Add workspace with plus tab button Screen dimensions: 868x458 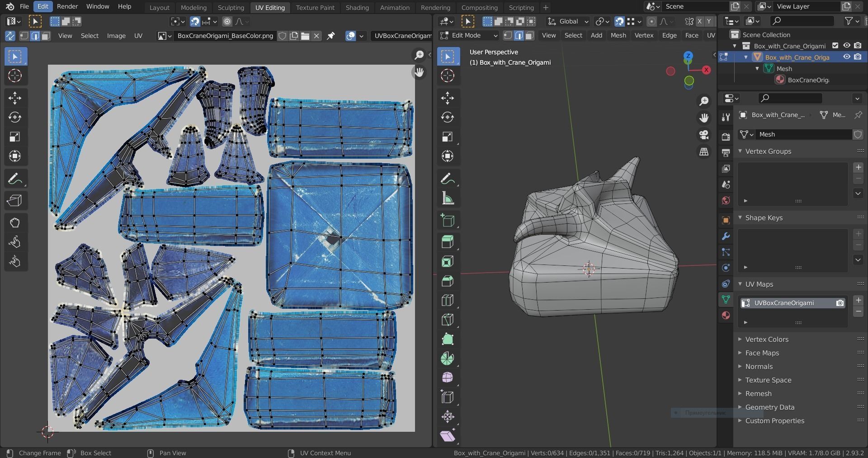pos(546,8)
